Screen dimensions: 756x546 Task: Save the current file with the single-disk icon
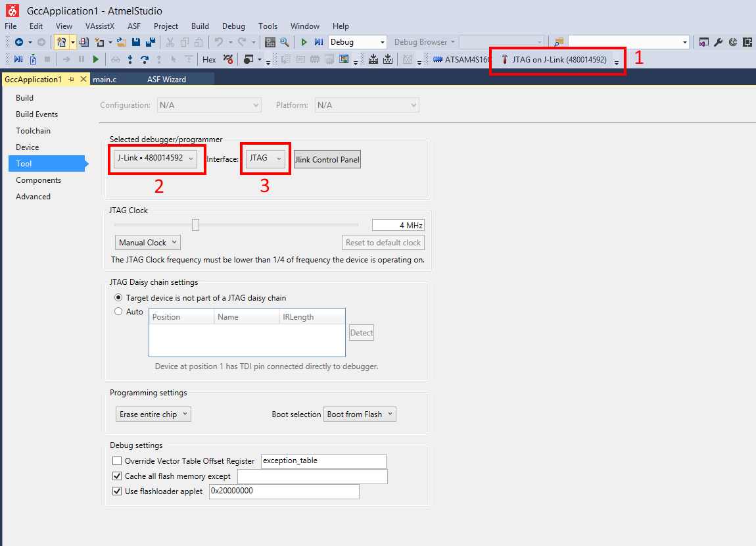pos(136,43)
